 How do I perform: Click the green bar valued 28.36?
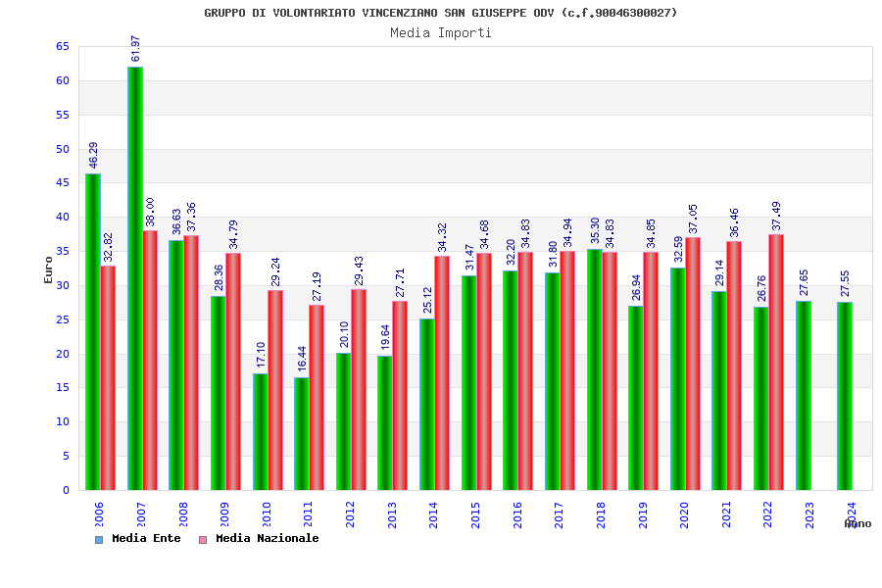219,393
